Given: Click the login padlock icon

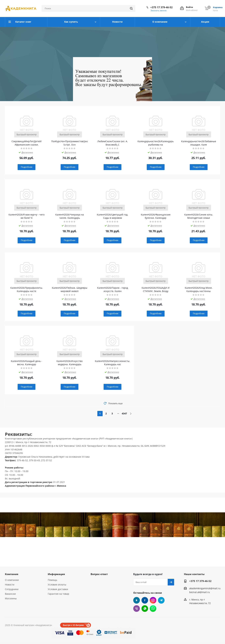Looking at the screenshot, I should (x=182, y=9).
